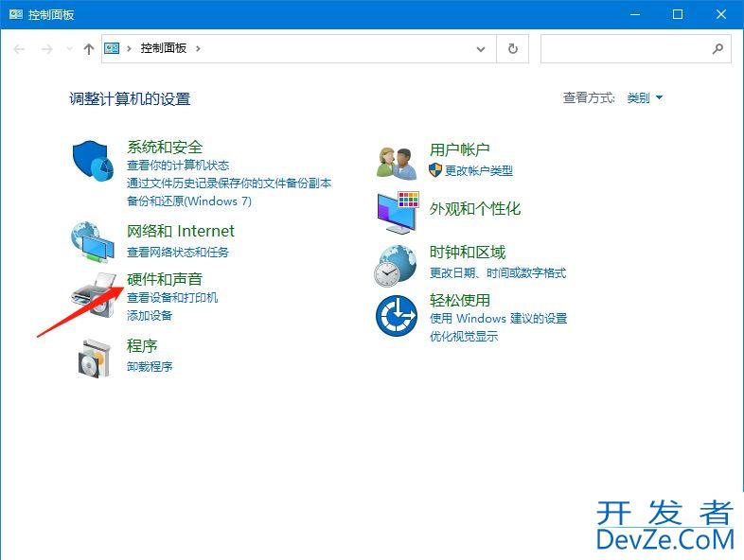Click the Back navigation arrow
744x560 pixels.
20,49
